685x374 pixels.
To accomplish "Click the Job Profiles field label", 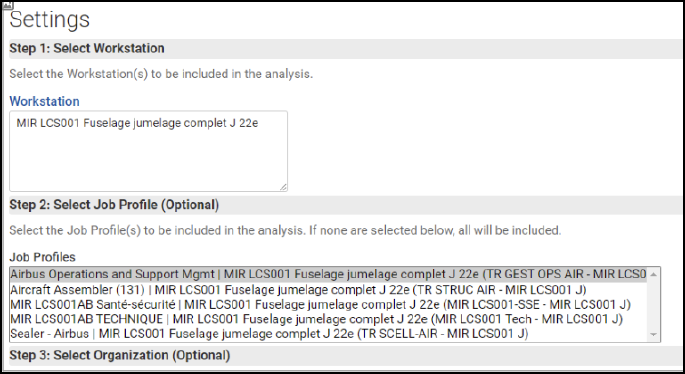I will click(42, 257).
